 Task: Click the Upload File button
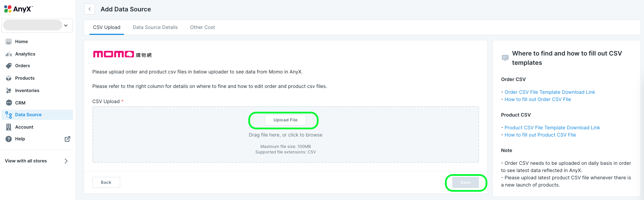[x=285, y=120]
